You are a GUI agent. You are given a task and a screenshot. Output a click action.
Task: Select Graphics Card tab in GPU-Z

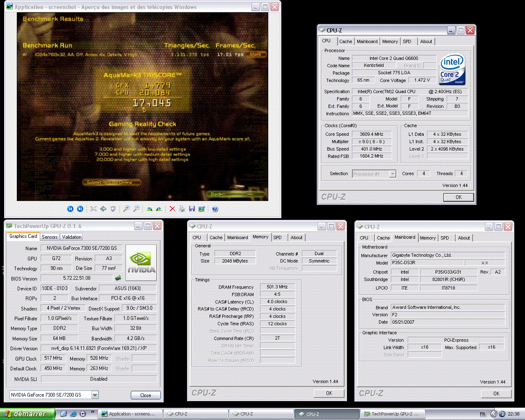point(23,236)
